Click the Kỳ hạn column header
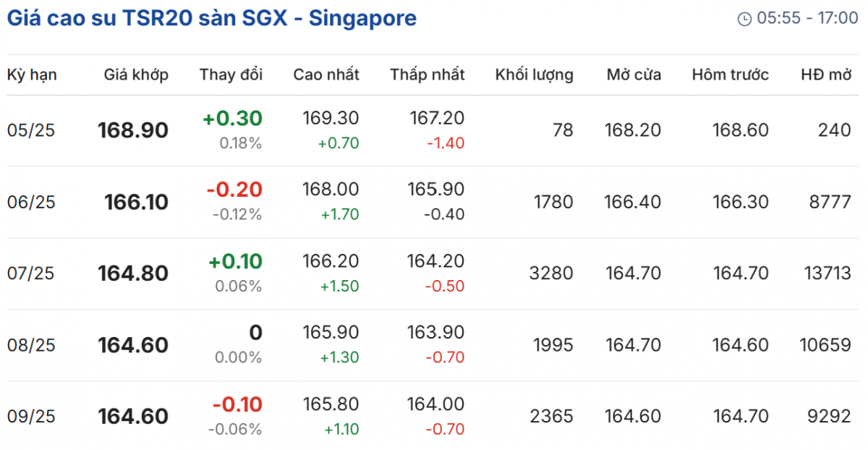 tap(32, 75)
